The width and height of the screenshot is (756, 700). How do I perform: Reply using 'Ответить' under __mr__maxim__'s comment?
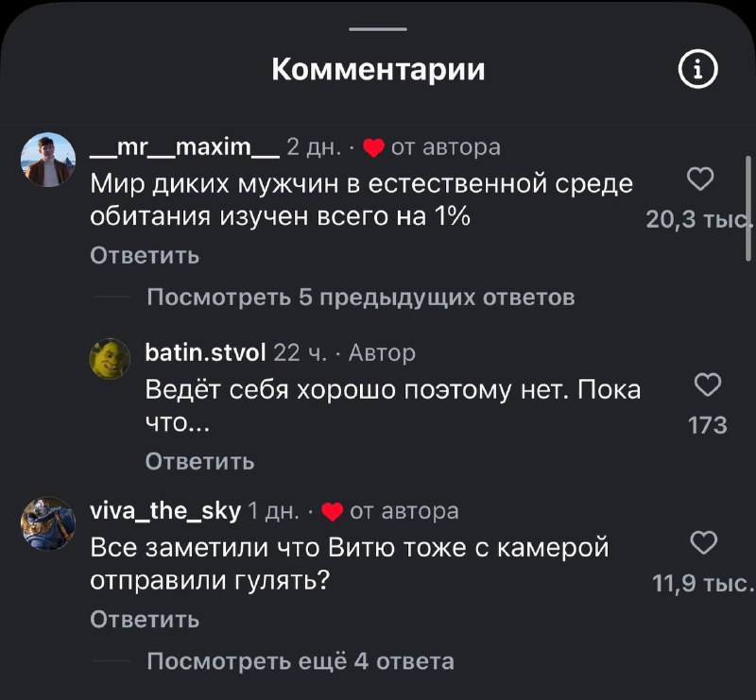click(x=145, y=254)
